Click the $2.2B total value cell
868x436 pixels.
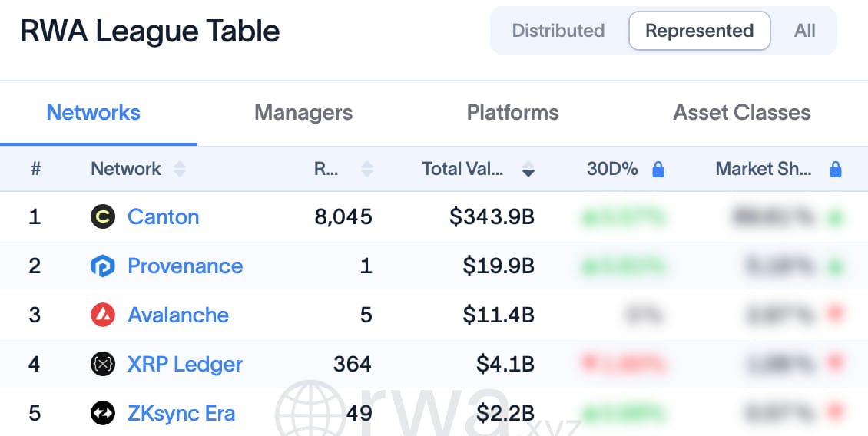(x=505, y=413)
